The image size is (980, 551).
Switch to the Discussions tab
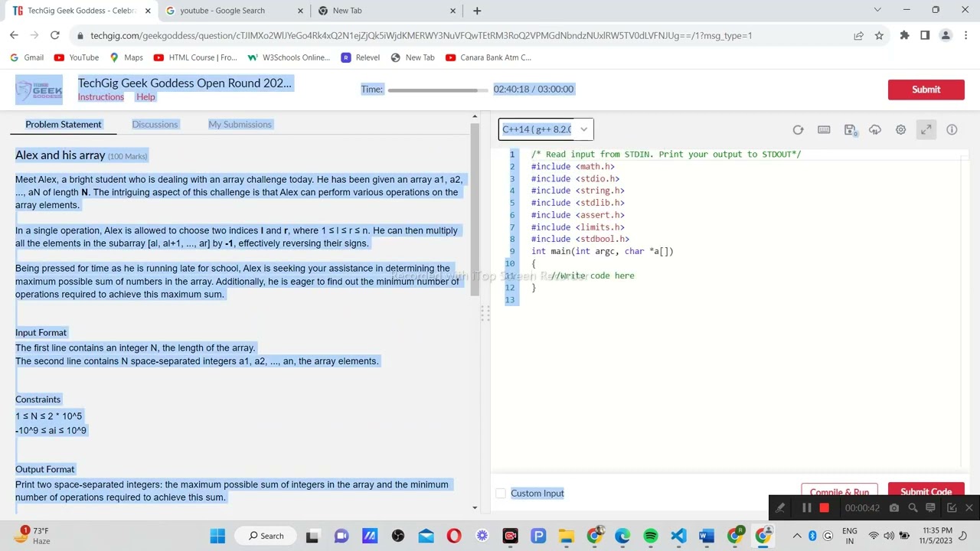click(155, 124)
